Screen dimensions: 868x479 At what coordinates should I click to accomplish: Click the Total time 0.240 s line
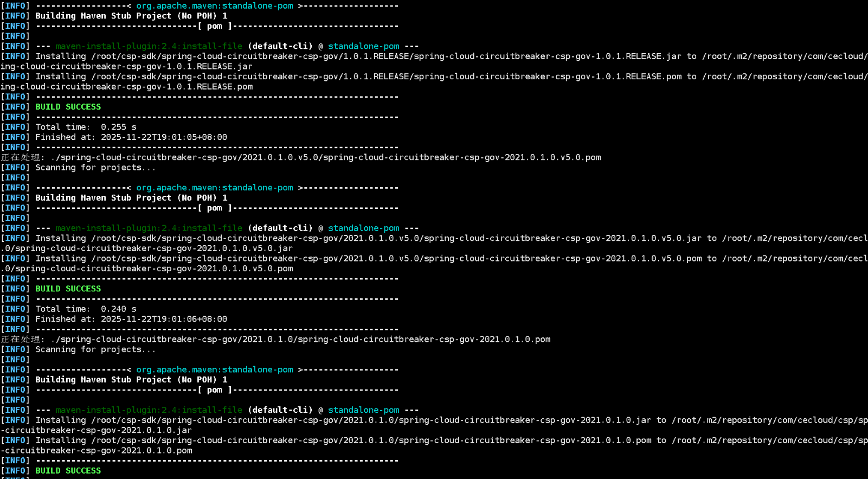point(86,309)
